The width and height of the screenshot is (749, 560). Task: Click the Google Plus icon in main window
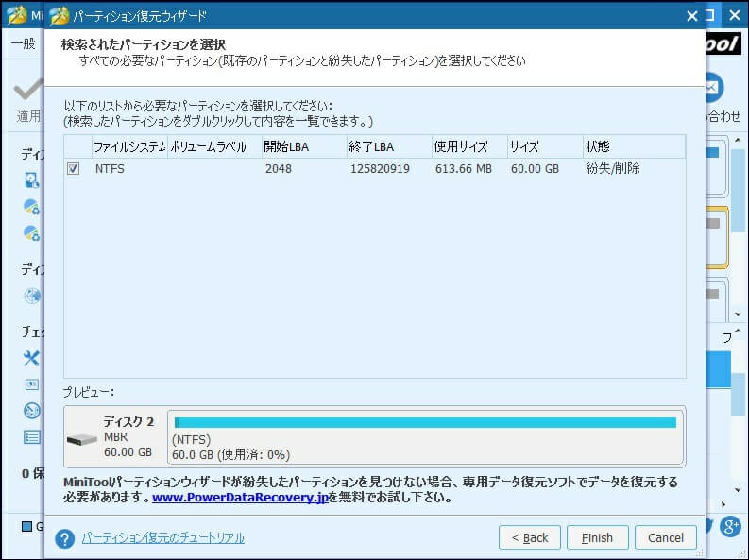(730, 527)
